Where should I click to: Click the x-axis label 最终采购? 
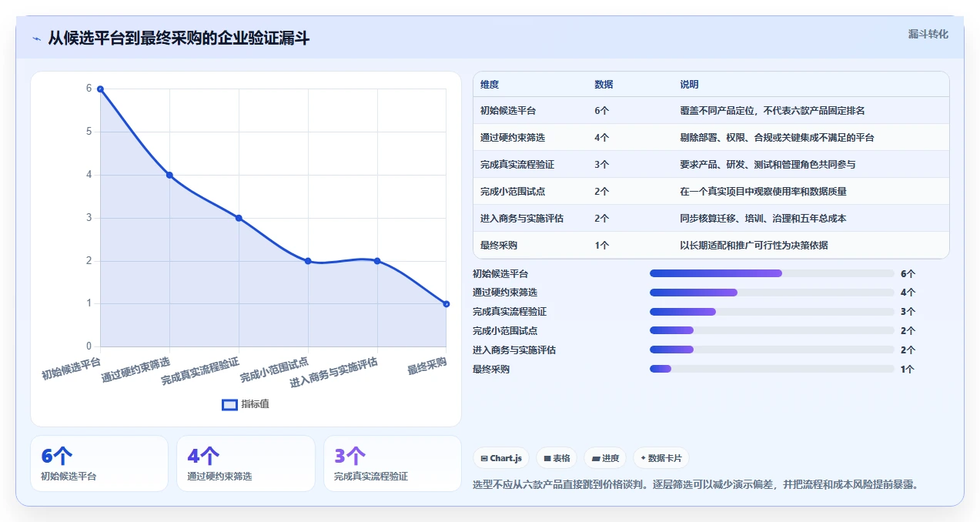click(x=427, y=366)
